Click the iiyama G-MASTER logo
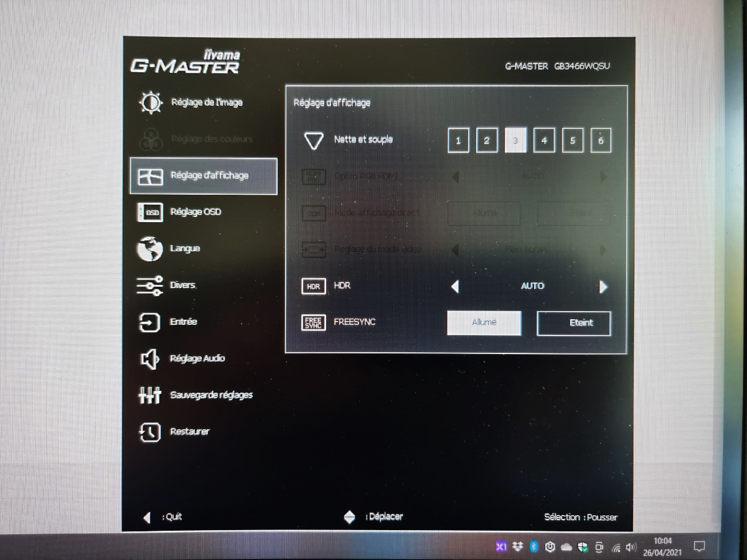 coord(185,62)
